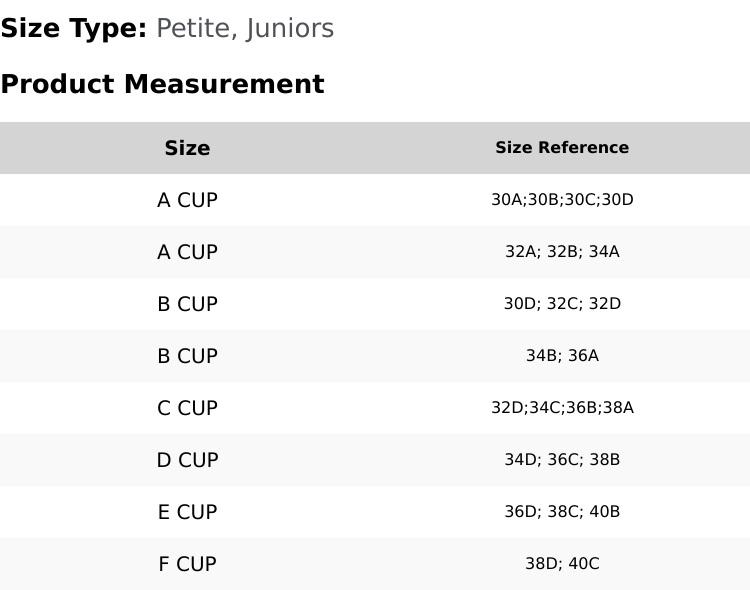750x590 pixels.
Task: Click the 30D; 32C; 32D cell
Action: click(562, 304)
